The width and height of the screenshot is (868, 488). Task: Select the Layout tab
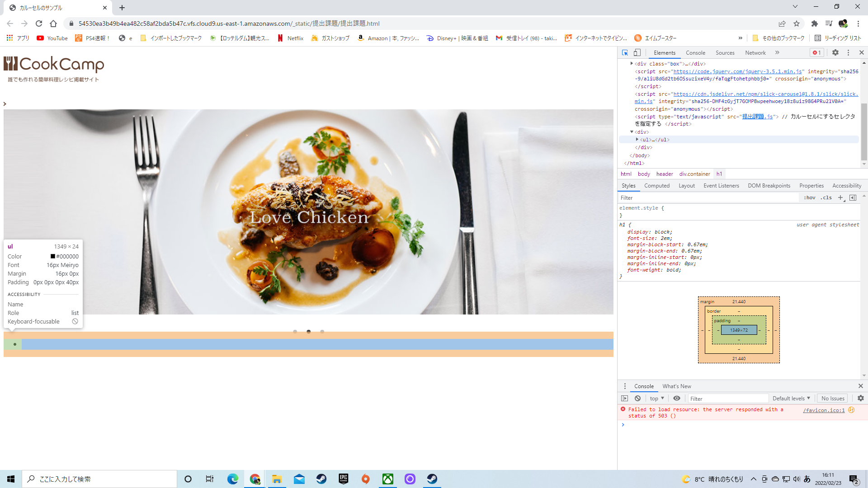(x=687, y=186)
